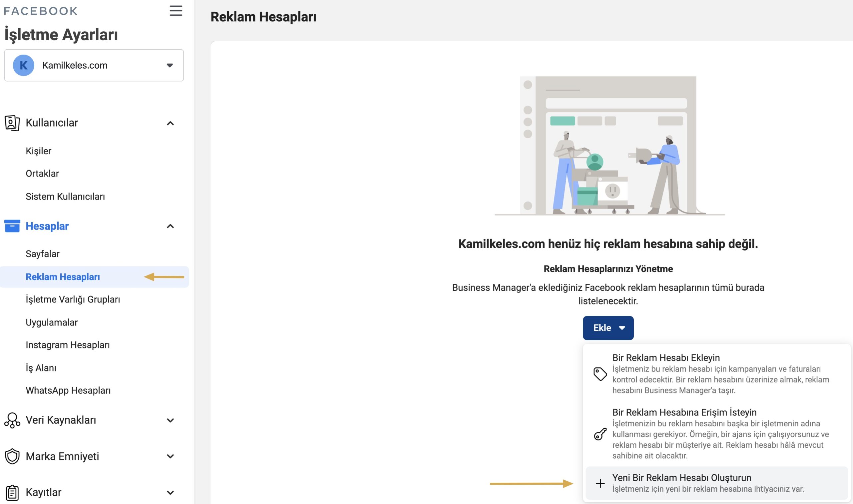
Task: Select Reklam Hesapları in the sidebar
Action: coord(94,277)
